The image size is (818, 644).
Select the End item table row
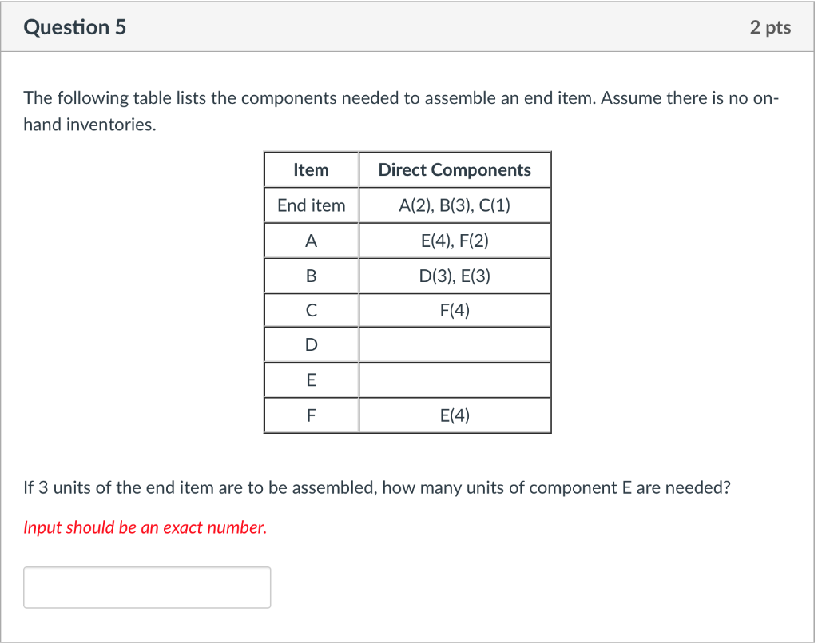(x=311, y=205)
